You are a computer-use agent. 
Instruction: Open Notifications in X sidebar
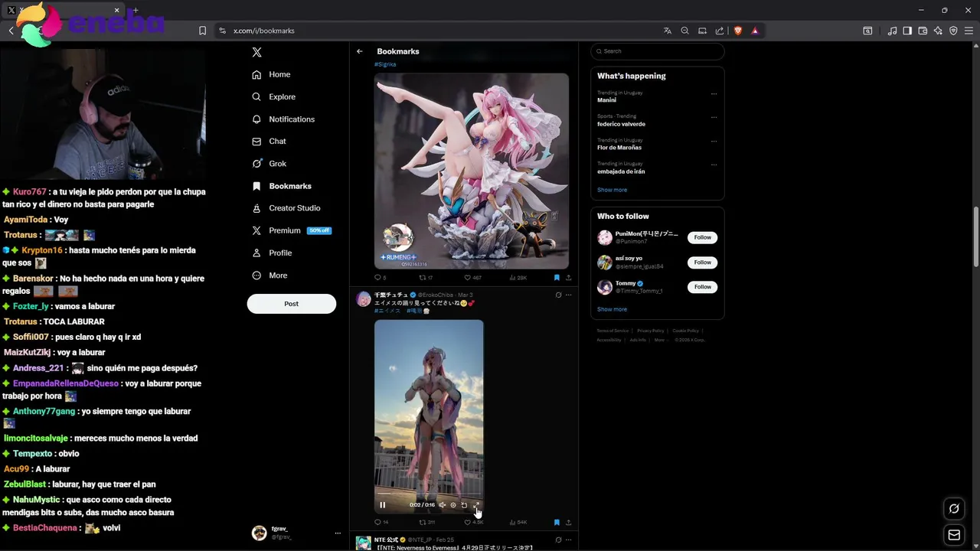point(283,119)
